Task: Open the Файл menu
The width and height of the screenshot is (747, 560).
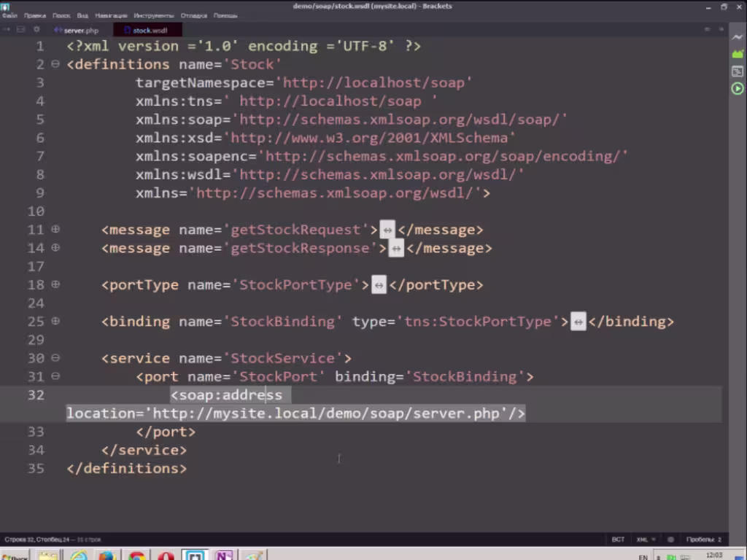Action: pos(10,15)
